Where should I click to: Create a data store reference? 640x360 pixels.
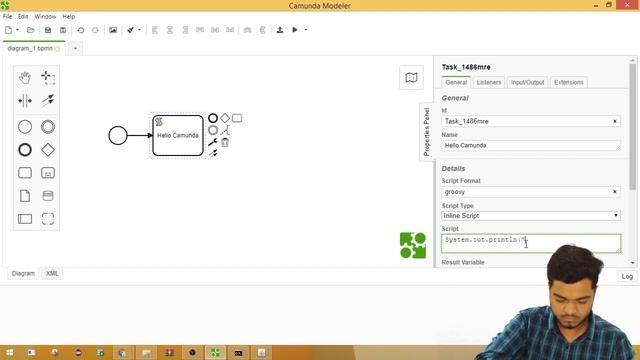[48, 196]
